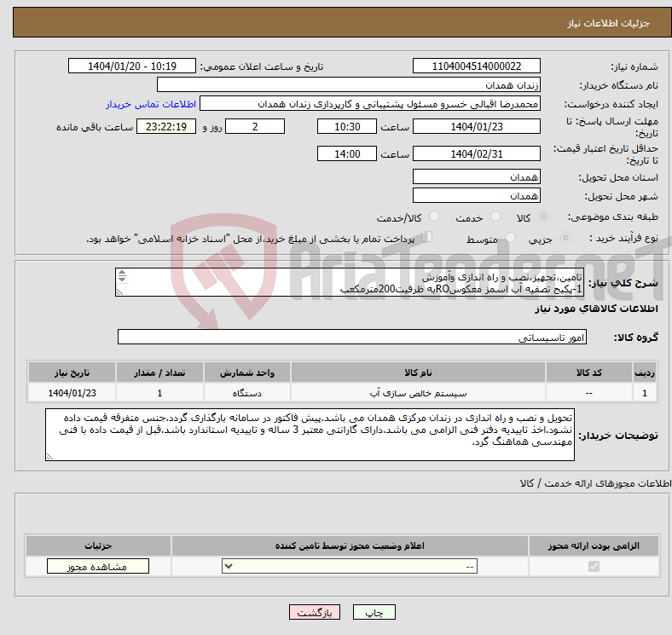The width and height of the screenshot is (672, 635).
Task: Select the خدمت radio button
Action: click(x=495, y=216)
